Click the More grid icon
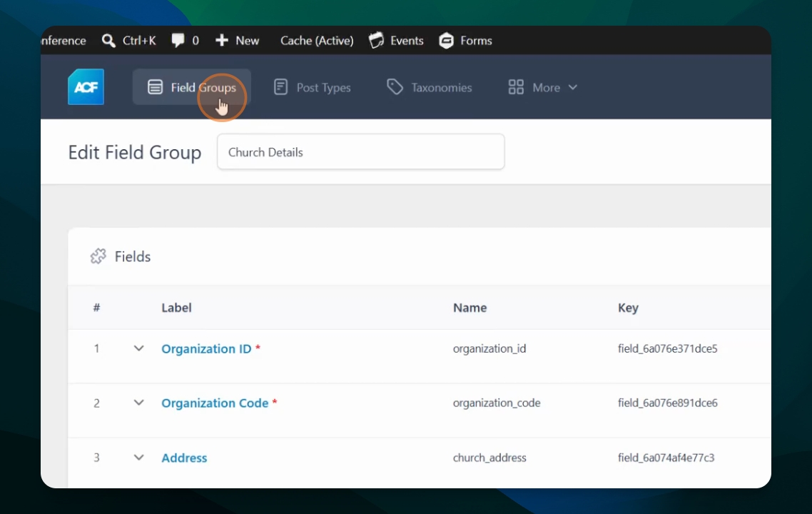The width and height of the screenshot is (812, 514). (x=516, y=87)
